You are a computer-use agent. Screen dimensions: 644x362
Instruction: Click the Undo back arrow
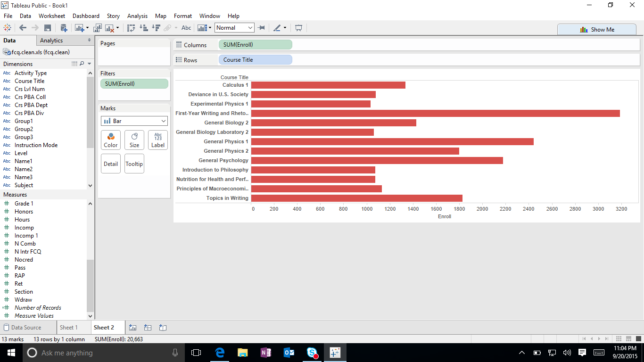pyautogui.click(x=23, y=28)
